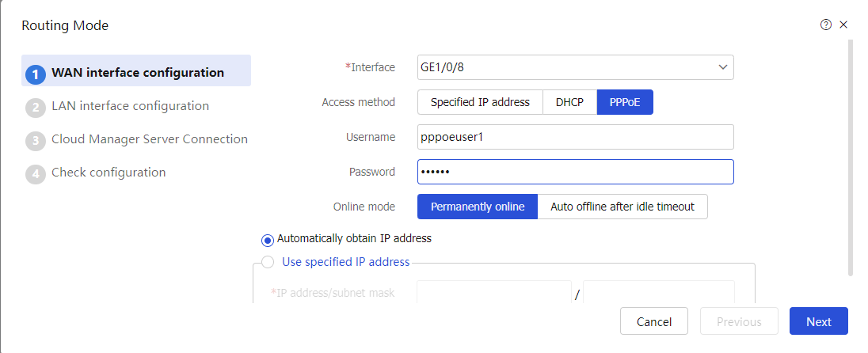Image resolution: width=868 pixels, height=353 pixels.
Task: Click the Interface dropdown chevron arrow
Action: point(722,67)
